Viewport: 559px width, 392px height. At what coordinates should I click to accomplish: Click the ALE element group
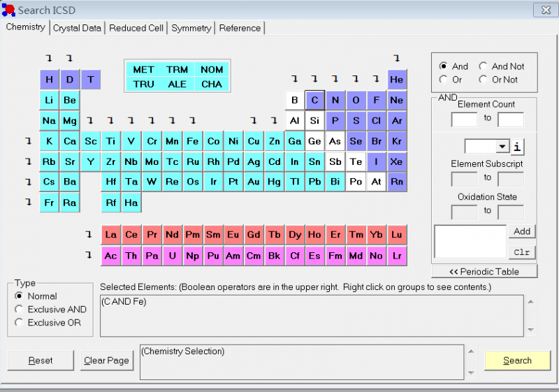point(177,84)
